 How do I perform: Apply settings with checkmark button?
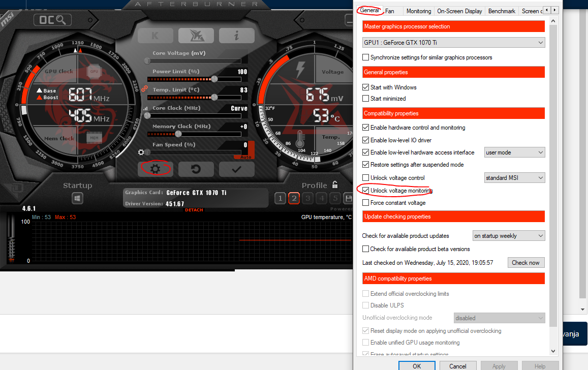pos(237,169)
